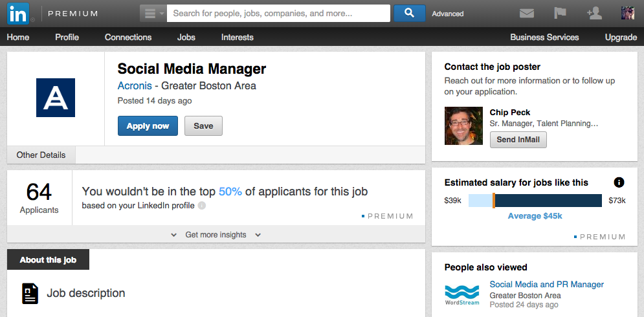This screenshot has width=644, height=317.
Task: Click the $73k salary maximum label
Action: click(x=617, y=201)
